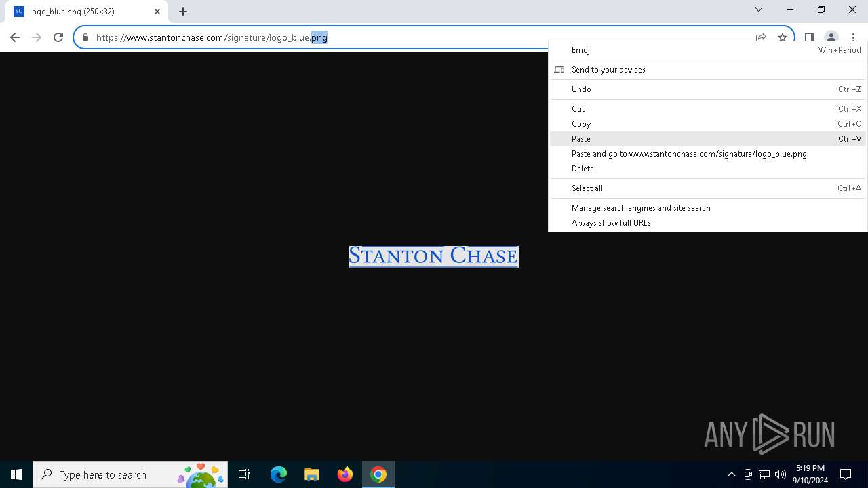Image resolution: width=868 pixels, height=488 pixels.
Task: Launch Firefox from taskbar
Action: point(345,474)
